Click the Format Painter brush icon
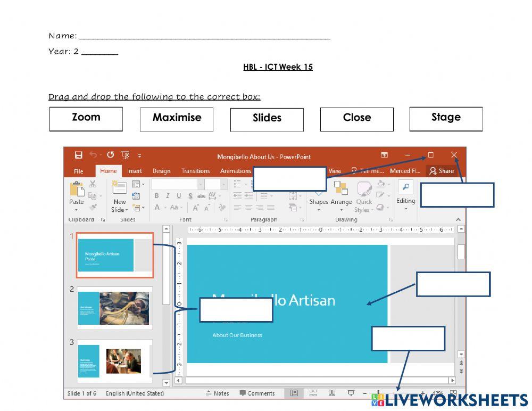Viewport: 532px width, 411px height. click(93, 207)
